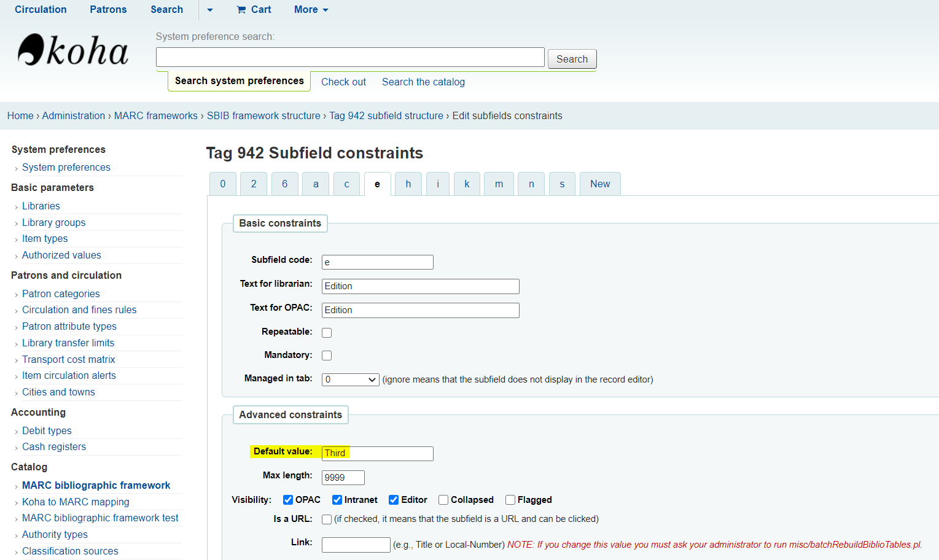Open Authorized values in sidebar
This screenshot has width=939, height=560.
(x=61, y=255)
